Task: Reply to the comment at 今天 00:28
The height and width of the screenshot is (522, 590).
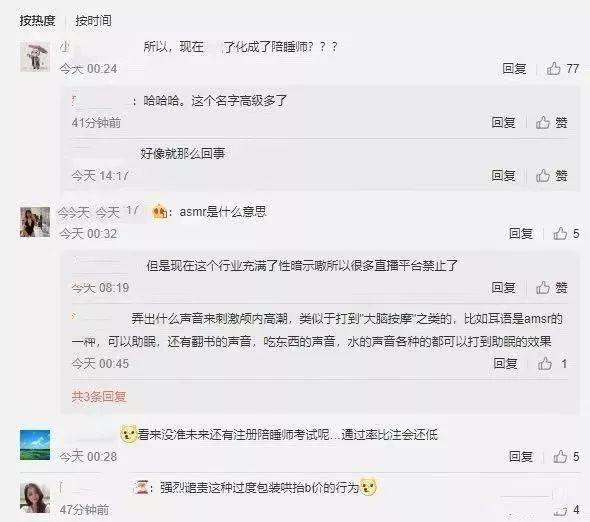Action: click(521, 457)
